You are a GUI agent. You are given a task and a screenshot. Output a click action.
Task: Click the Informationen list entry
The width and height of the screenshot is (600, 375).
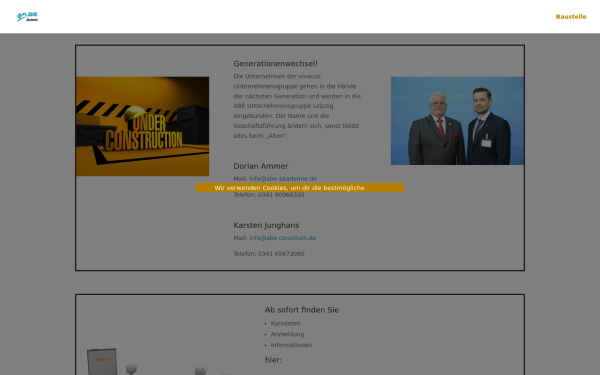(291, 345)
